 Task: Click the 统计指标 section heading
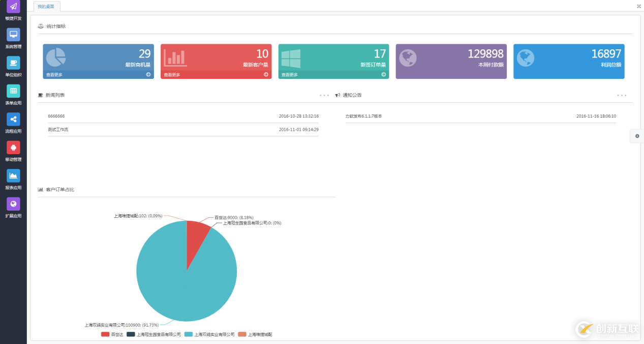(56, 26)
